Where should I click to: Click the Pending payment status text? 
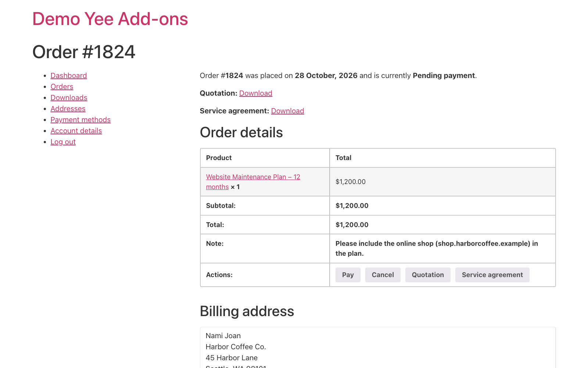coord(444,75)
